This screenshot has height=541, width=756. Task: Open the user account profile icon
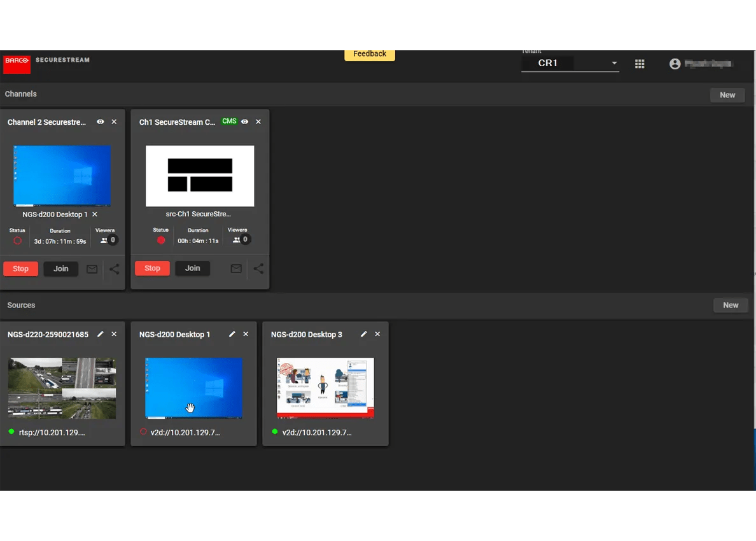click(675, 64)
